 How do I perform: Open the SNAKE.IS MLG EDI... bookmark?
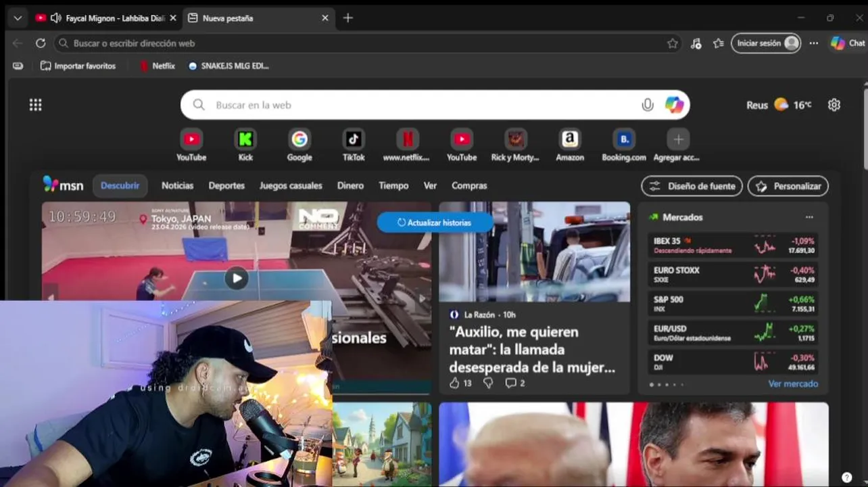(229, 66)
